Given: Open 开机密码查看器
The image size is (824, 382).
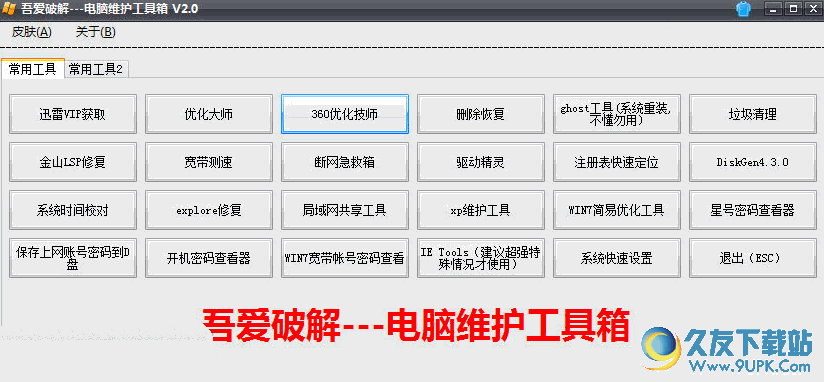Looking at the screenshot, I should pyautogui.click(x=209, y=258).
